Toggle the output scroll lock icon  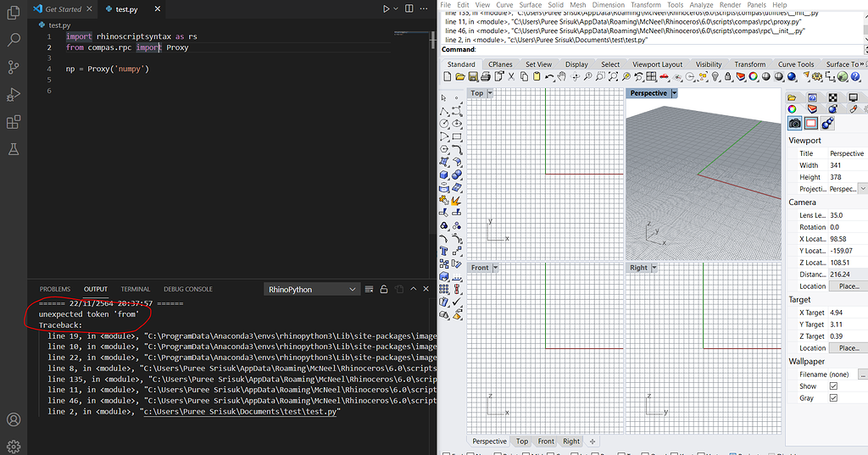click(384, 289)
